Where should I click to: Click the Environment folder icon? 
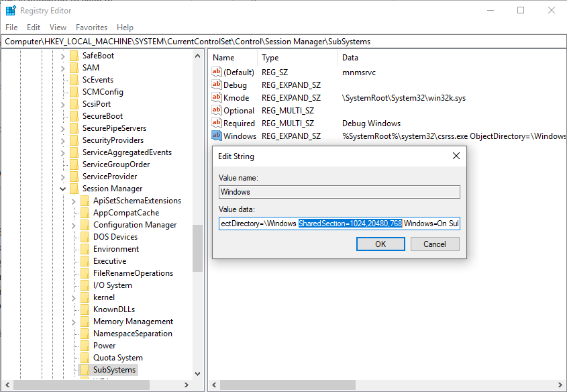point(85,249)
